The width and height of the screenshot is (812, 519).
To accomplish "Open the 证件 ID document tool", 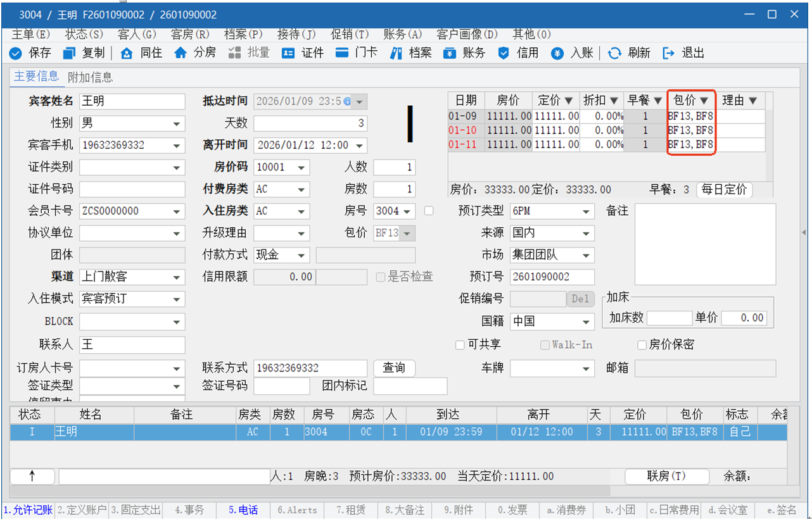I will pyautogui.click(x=288, y=53).
